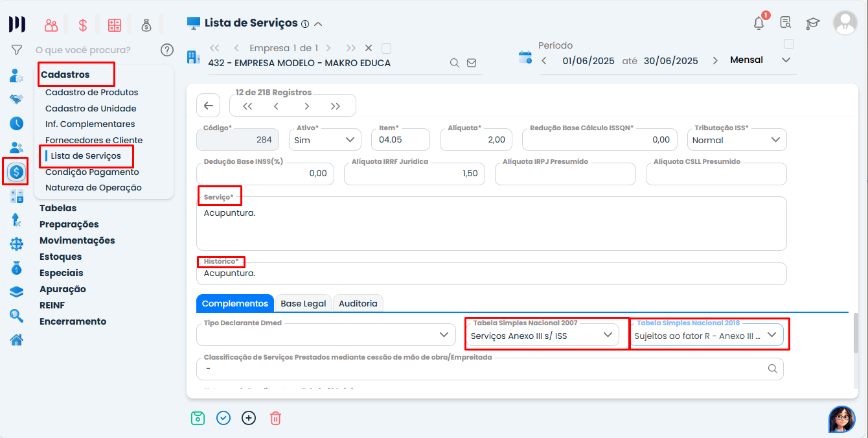Click the search magnifier beside company name
This screenshot has height=438, width=868.
point(455,63)
